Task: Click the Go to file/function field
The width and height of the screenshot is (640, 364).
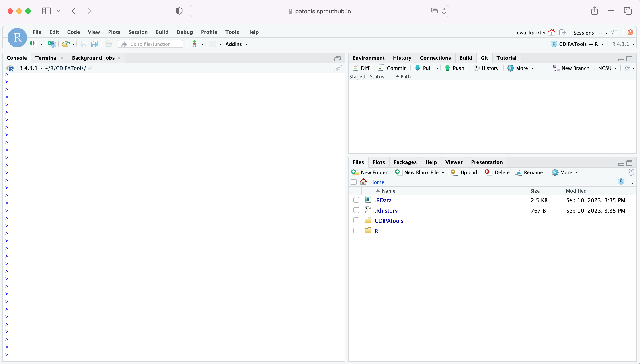Action: 150,44
